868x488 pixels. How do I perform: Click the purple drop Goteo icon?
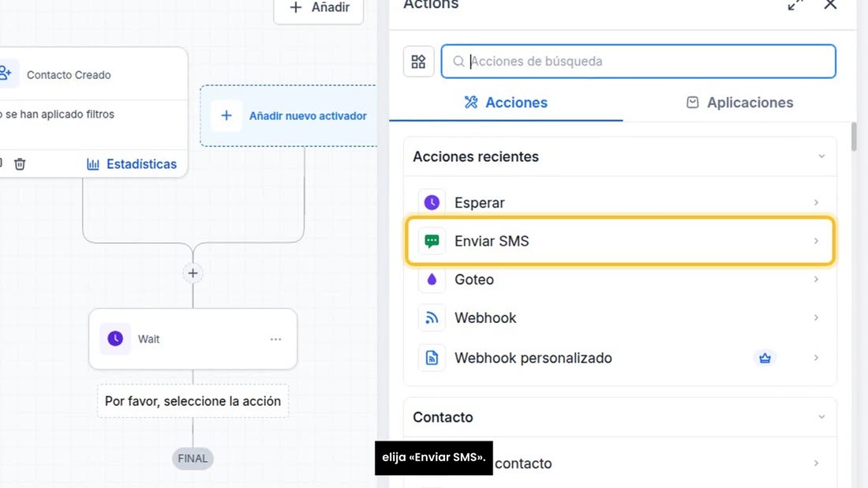[x=432, y=280]
